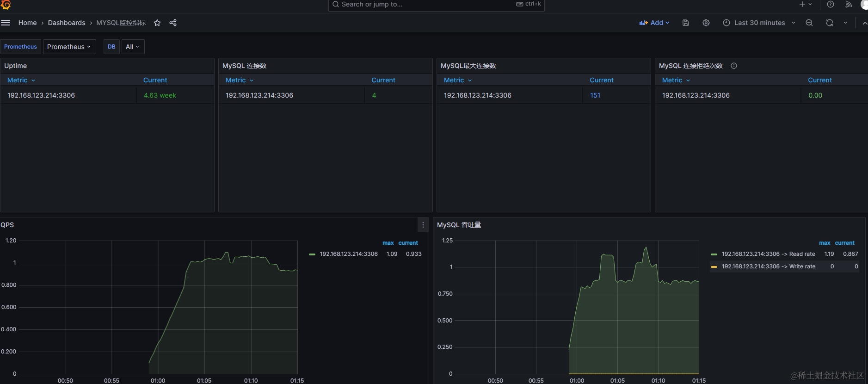Toggle the Read rate series in legend
868x384 pixels.
click(769, 254)
